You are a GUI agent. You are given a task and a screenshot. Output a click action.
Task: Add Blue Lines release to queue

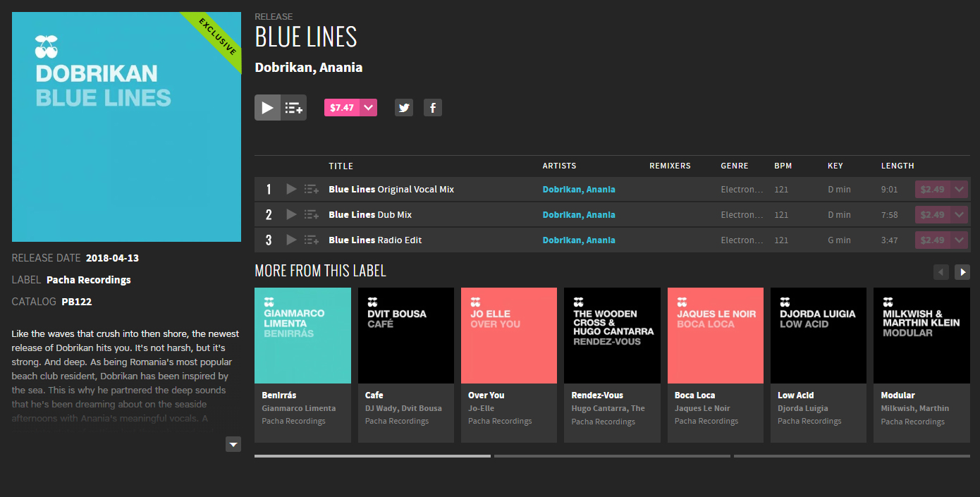(x=294, y=107)
